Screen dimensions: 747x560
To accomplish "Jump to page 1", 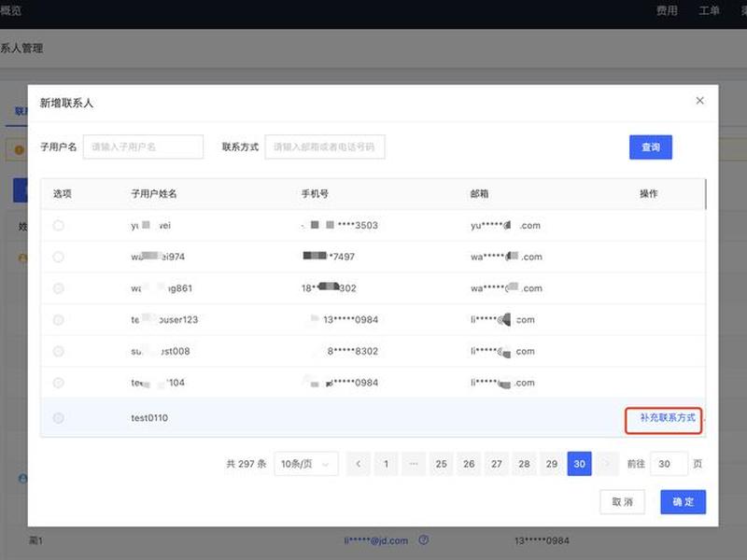I will click(x=386, y=463).
